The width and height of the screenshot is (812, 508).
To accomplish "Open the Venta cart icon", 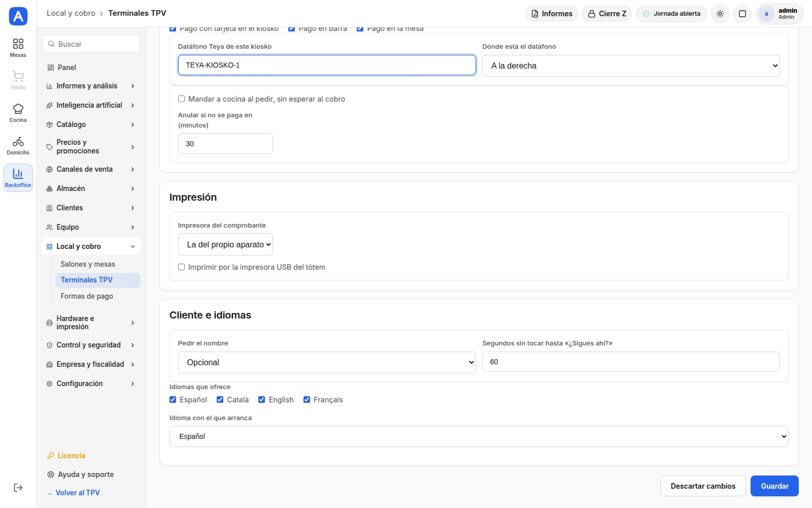I will point(18,80).
